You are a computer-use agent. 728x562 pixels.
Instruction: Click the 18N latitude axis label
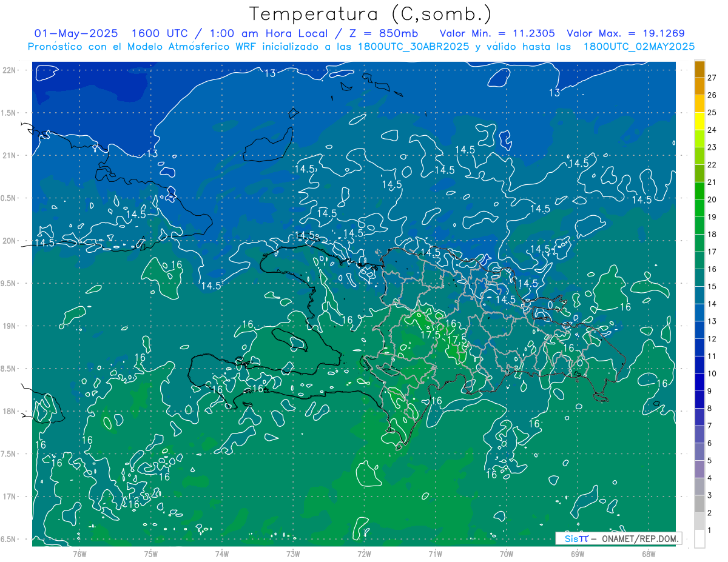click(x=9, y=411)
